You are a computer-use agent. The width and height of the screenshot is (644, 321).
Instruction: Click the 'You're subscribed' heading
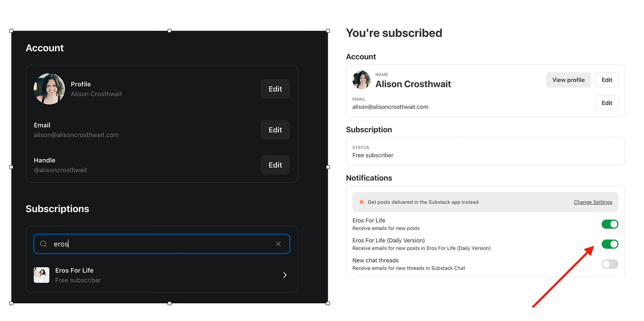(394, 33)
